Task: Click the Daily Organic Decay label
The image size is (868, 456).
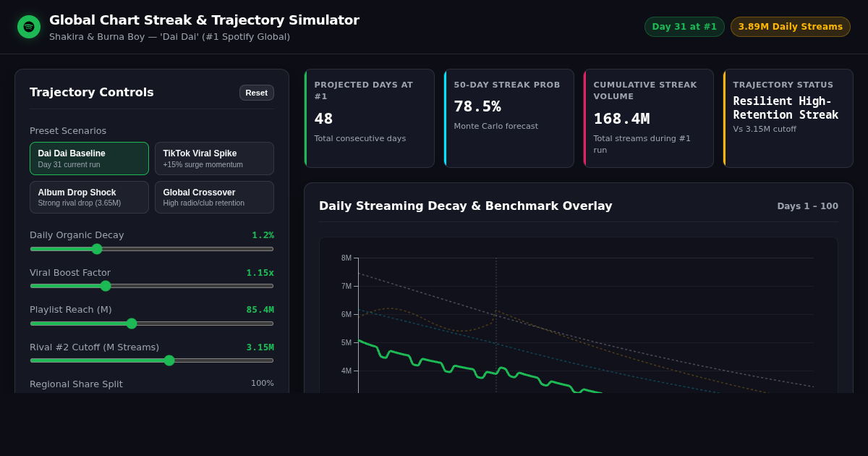Action: pos(77,235)
